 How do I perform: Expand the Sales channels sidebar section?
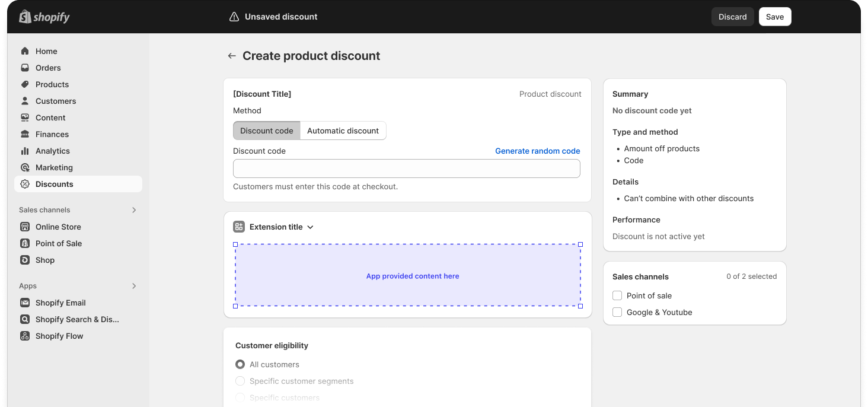tap(134, 210)
